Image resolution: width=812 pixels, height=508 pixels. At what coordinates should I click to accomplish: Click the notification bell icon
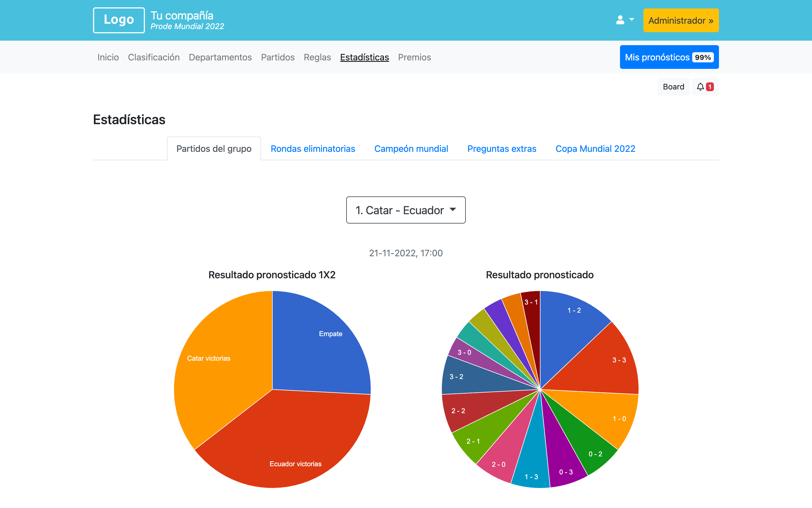tap(705, 87)
